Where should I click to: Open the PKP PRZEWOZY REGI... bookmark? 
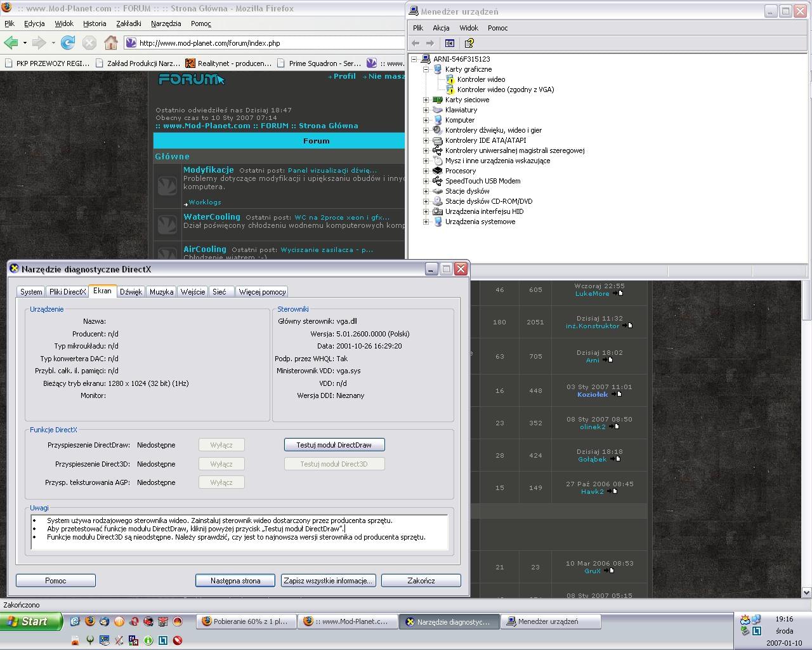48,63
